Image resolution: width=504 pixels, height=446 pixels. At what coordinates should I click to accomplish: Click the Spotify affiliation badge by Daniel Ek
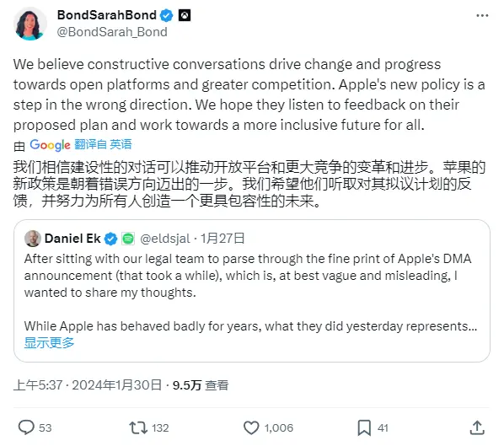point(128,239)
